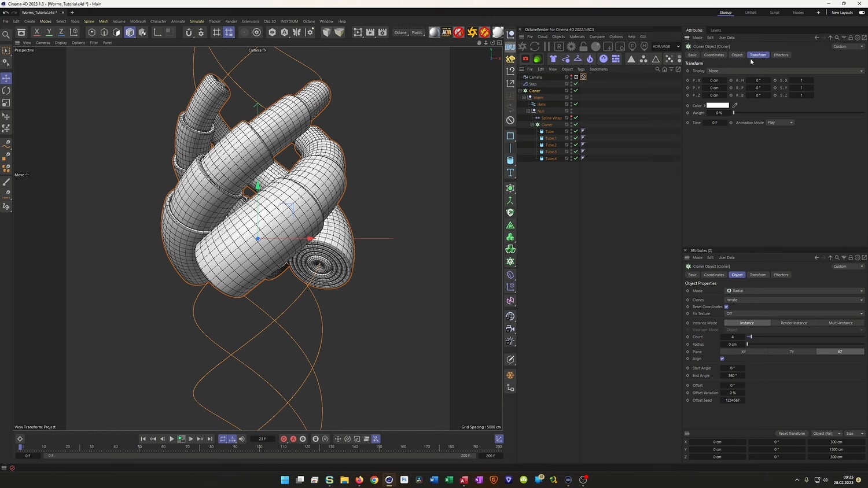
Task: Click the red Octane camera icon
Action: [x=525, y=58]
